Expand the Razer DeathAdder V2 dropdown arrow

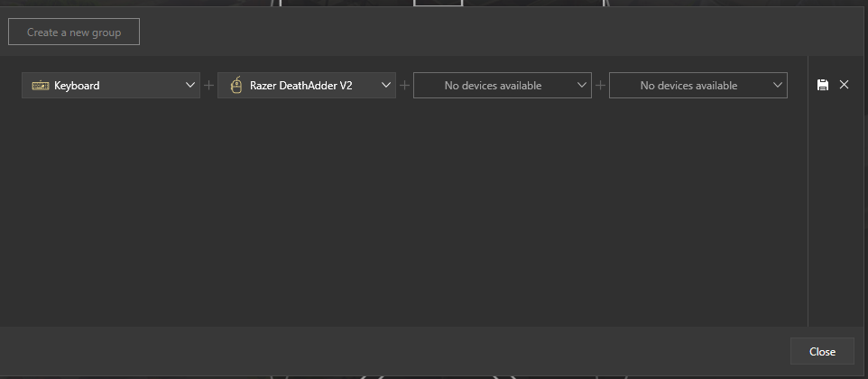click(386, 86)
